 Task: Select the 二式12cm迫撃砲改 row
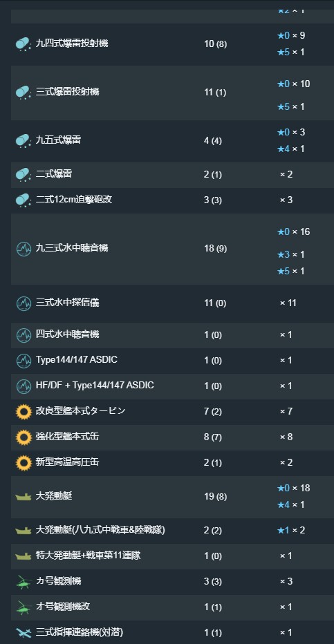(173, 200)
